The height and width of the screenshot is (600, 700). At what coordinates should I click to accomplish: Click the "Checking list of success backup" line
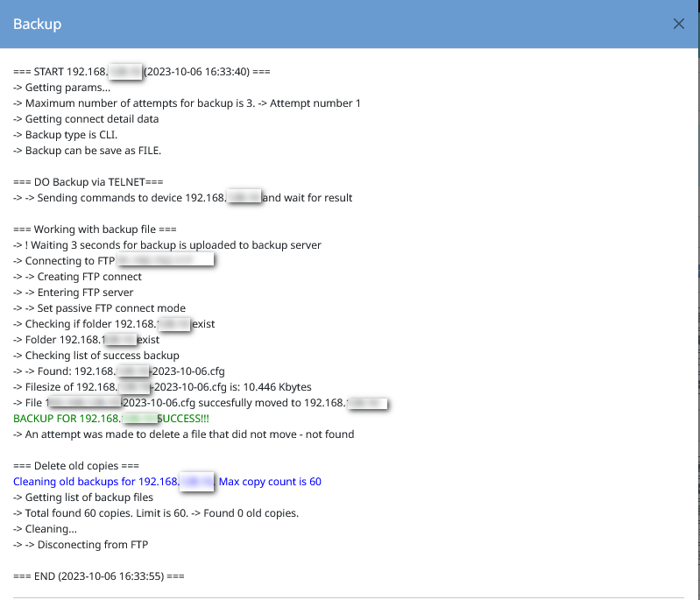tap(96, 356)
